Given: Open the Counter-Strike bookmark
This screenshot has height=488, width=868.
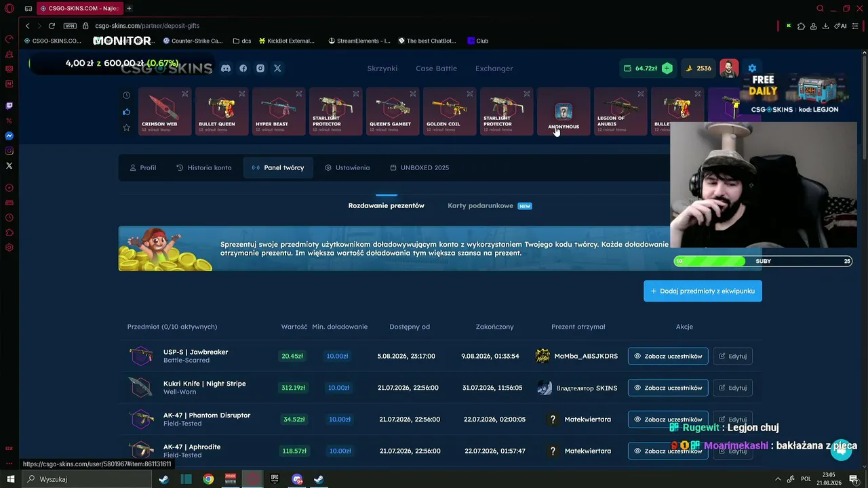Looking at the screenshot, I should click(x=193, y=41).
